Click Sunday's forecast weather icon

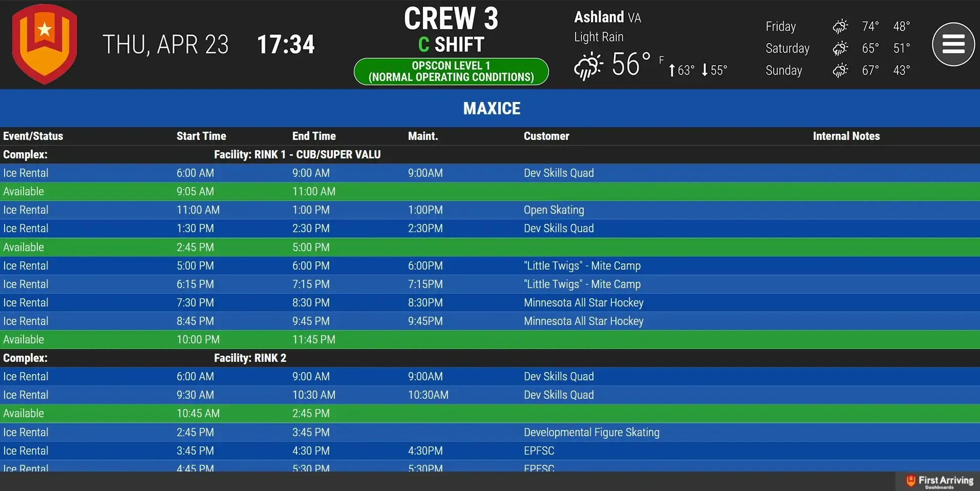840,70
